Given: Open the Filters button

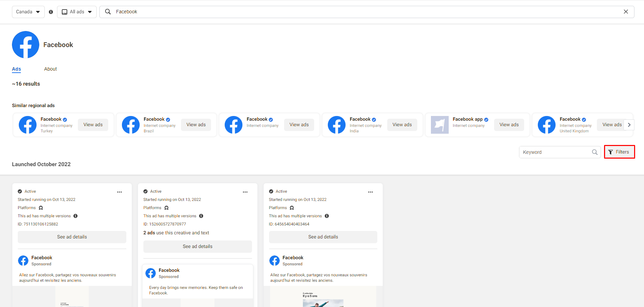Looking at the screenshot, I should pyautogui.click(x=619, y=152).
